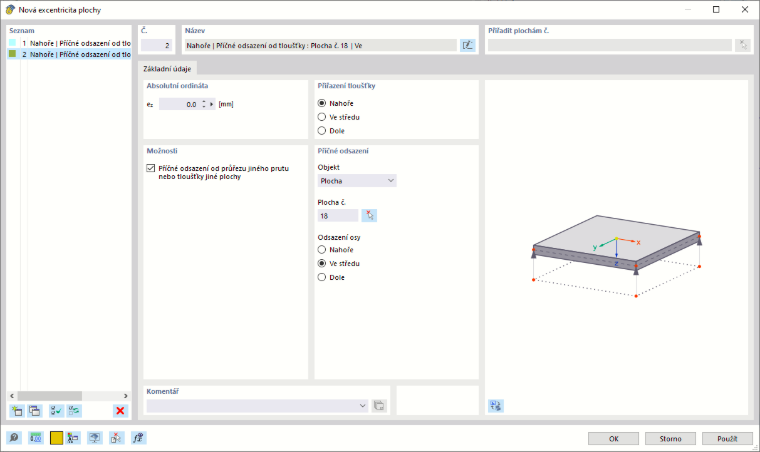This screenshot has height=452, width=760.
Task: Expand the Komentář dropdown
Action: [363, 405]
